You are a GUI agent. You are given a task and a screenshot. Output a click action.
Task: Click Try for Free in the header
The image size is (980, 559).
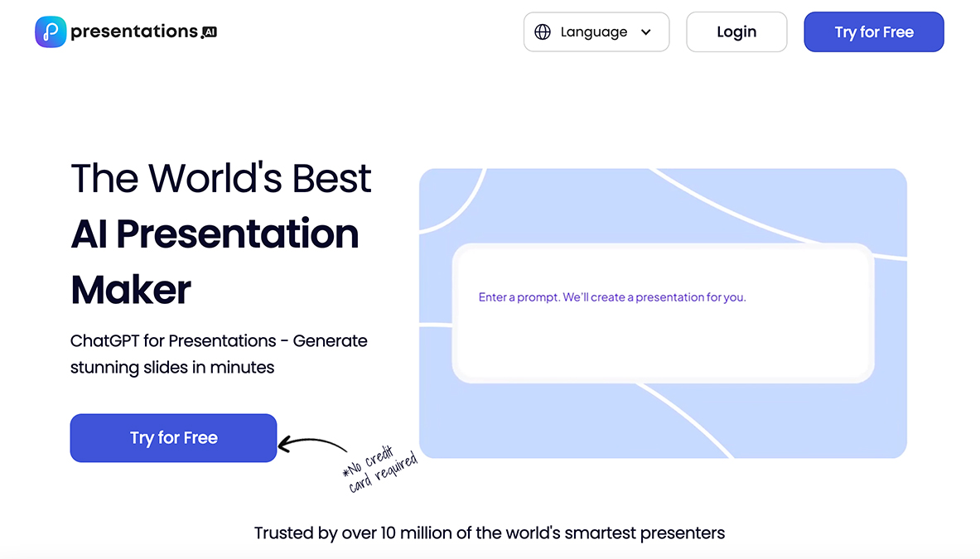[x=873, y=32]
